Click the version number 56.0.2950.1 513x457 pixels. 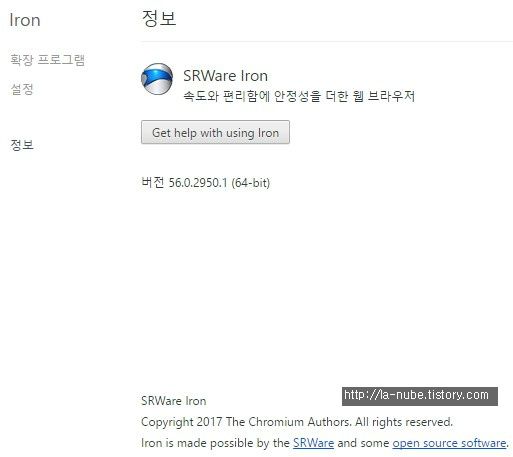pyautogui.click(x=198, y=183)
